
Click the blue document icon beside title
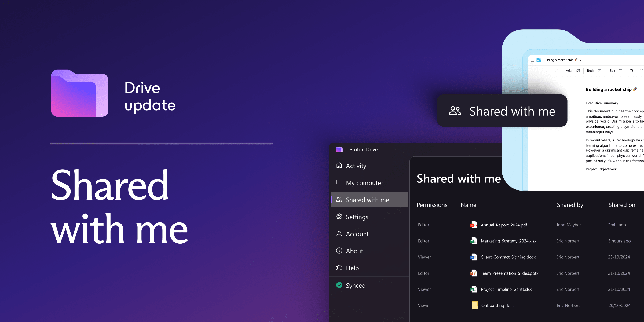(x=539, y=60)
